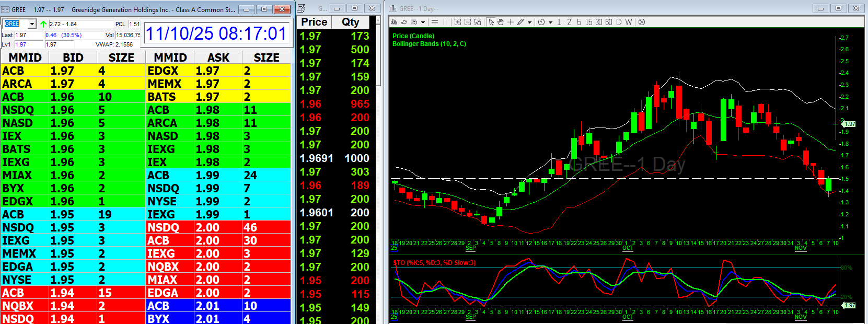Expand the GREE symbol dropdown
This screenshot has width=868, height=324.
pos(32,24)
